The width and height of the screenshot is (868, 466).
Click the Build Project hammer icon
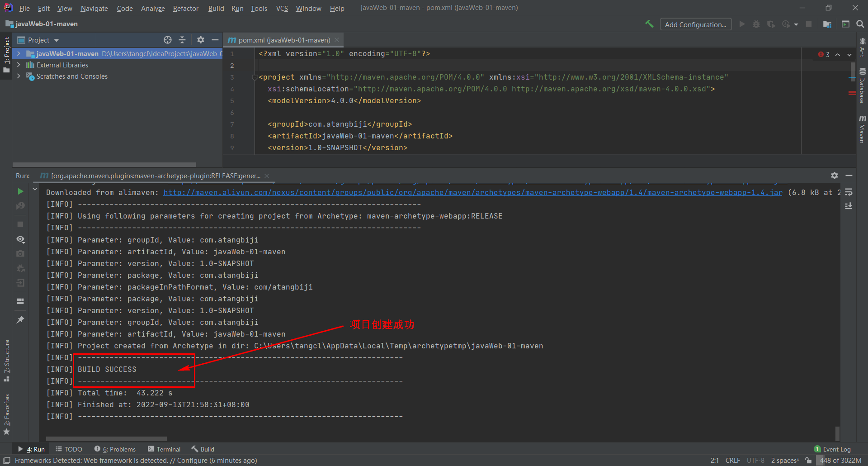coord(649,24)
